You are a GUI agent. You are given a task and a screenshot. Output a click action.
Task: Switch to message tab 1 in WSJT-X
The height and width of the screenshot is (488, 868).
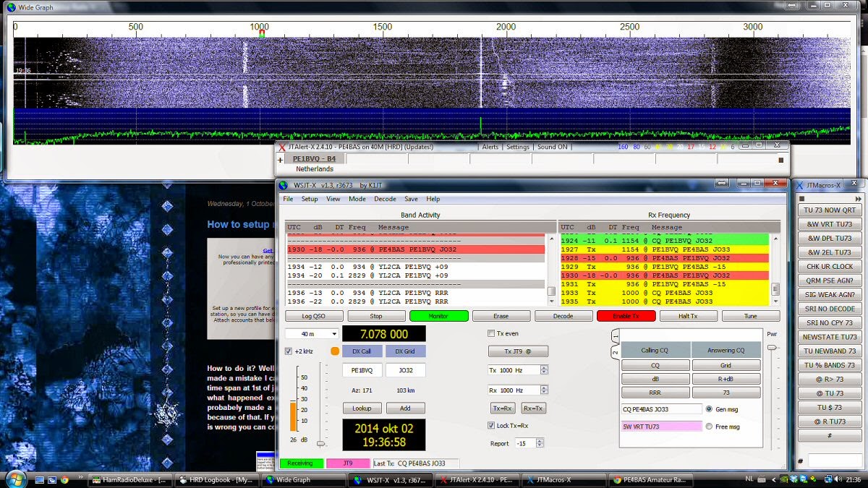click(x=616, y=336)
